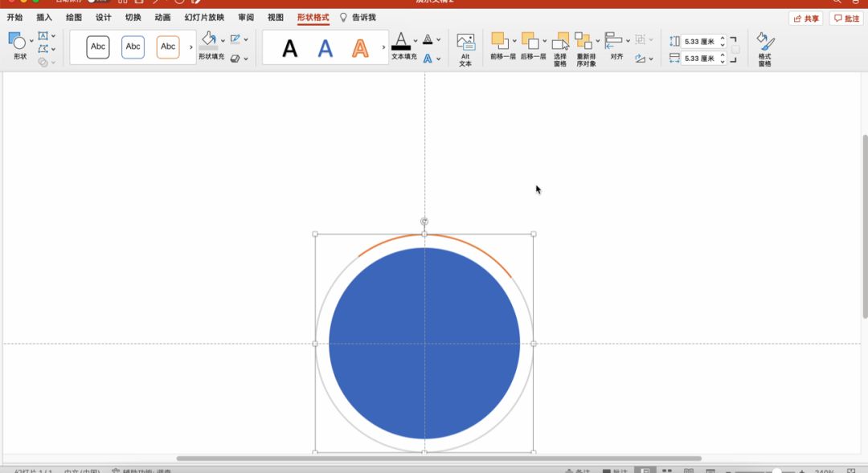The width and height of the screenshot is (868, 473).
Task: Expand the WordArt styles gallery chevron
Action: click(383, 47)
